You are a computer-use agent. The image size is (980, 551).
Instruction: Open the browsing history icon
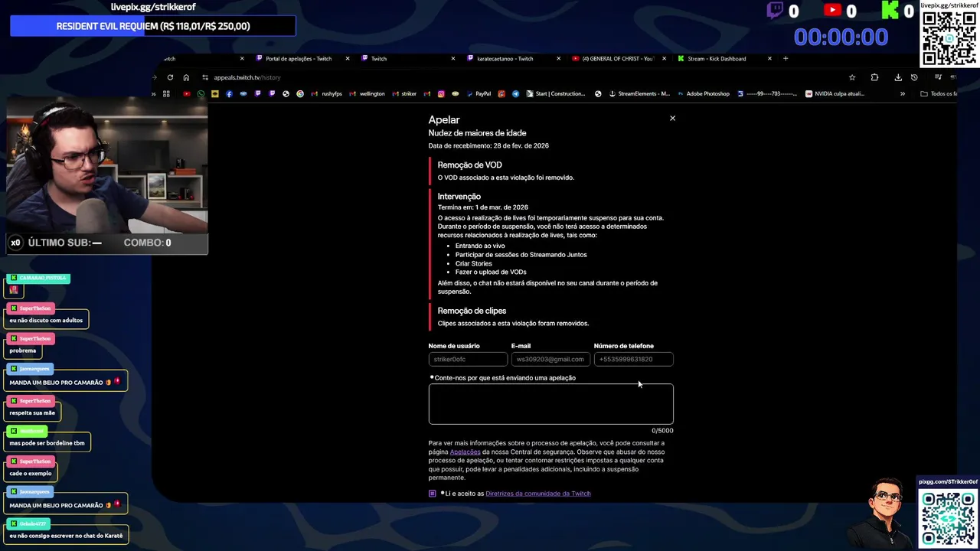(914, 77)
